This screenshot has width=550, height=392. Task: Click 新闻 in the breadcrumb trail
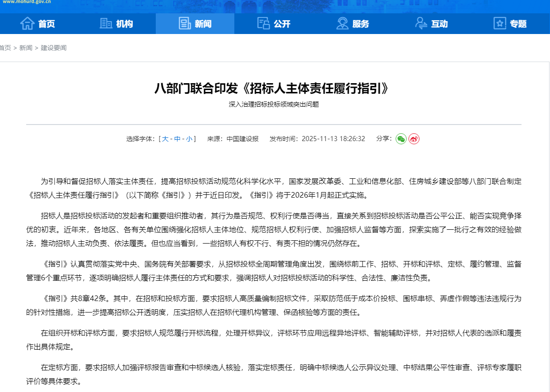coord(26,48)
